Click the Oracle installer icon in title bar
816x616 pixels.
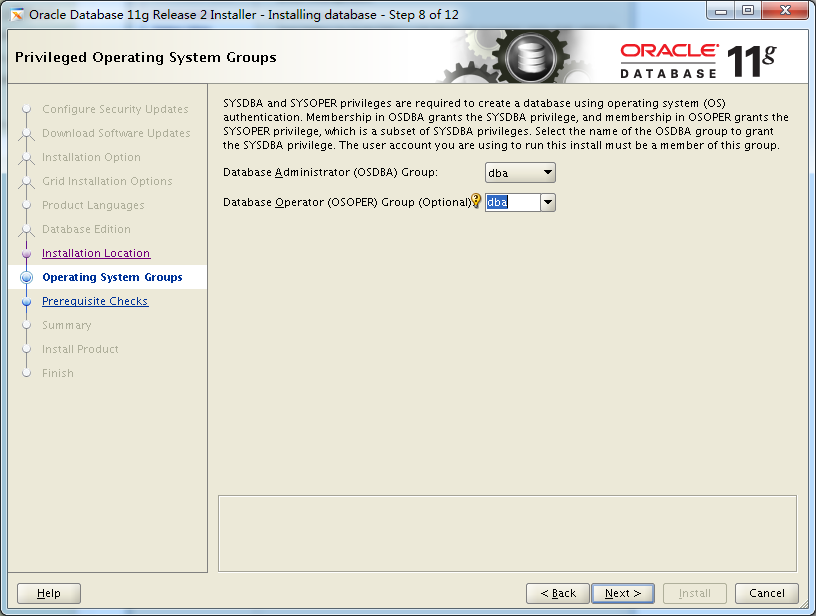pyautogui.click(x=17, y=15)
